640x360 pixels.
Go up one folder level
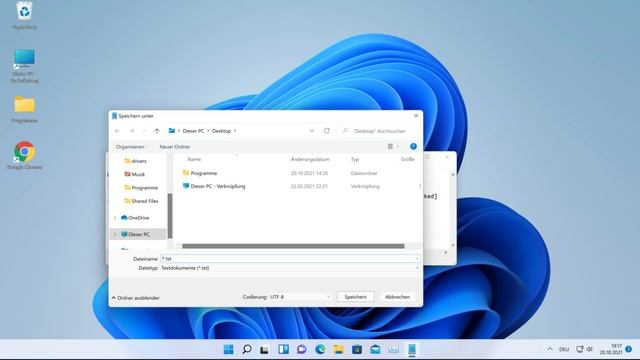tap(157, 131)
